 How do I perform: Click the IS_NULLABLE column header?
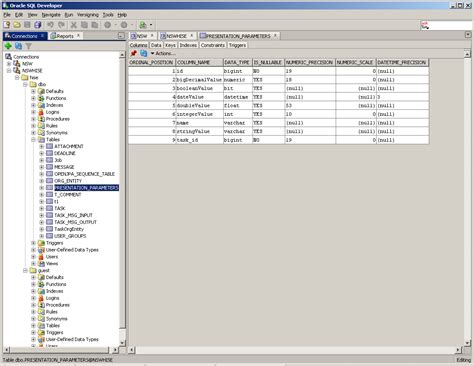(268, 62)
